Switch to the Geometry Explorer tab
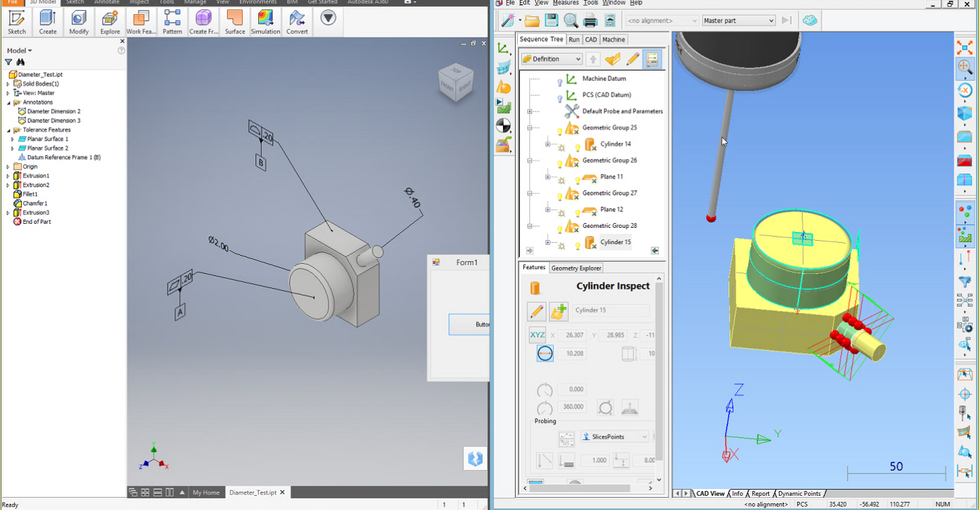This screenshot has width=980, height=510. pos(576,267)
